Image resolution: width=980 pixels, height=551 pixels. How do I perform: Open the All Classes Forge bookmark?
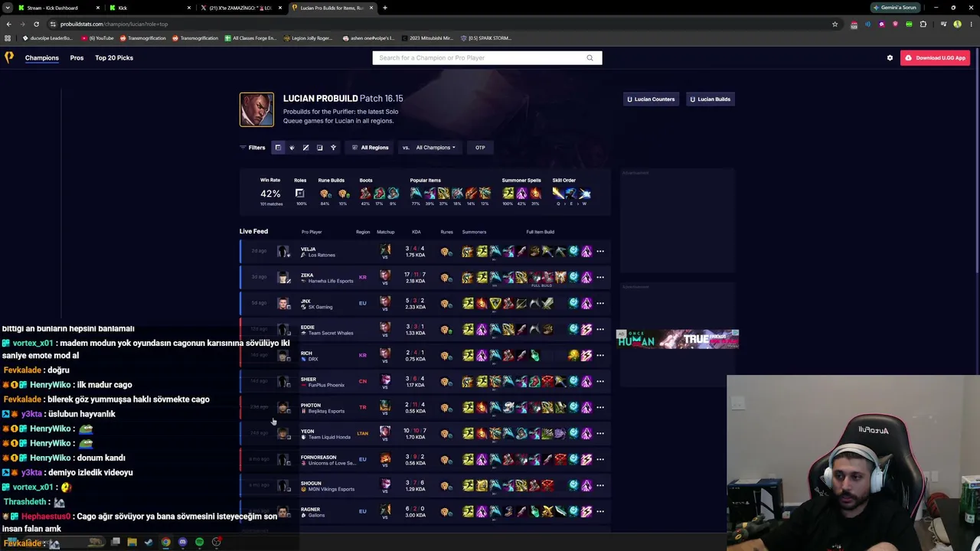tap(250, 37)
